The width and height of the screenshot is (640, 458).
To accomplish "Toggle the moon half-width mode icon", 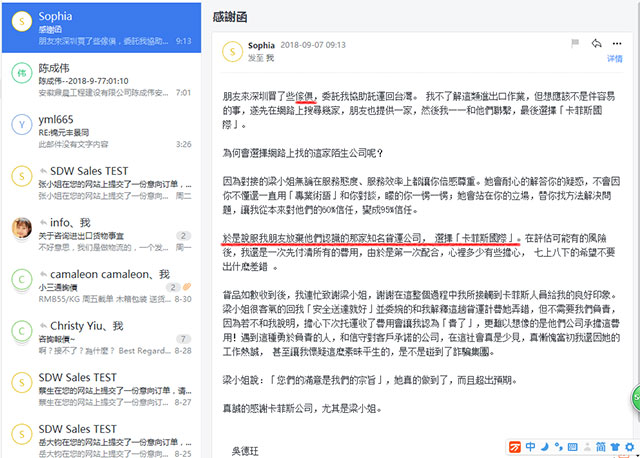I will pos(544,447).
